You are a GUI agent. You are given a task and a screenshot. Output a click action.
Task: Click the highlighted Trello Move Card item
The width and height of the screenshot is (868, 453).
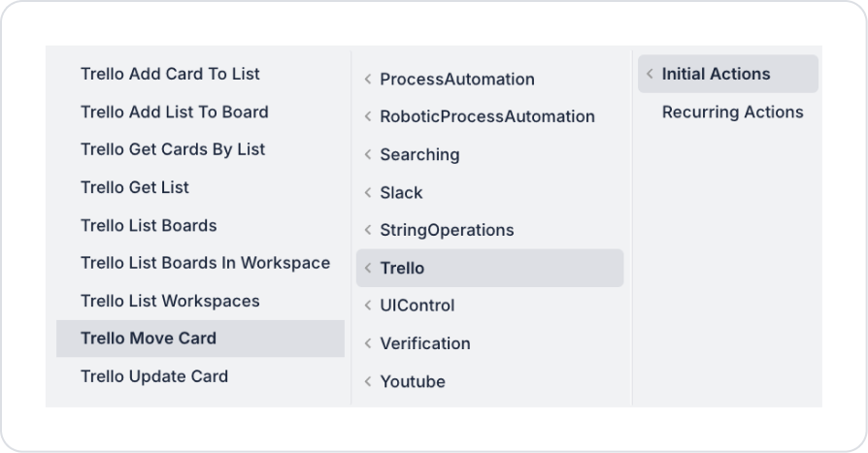click(149, 339)
